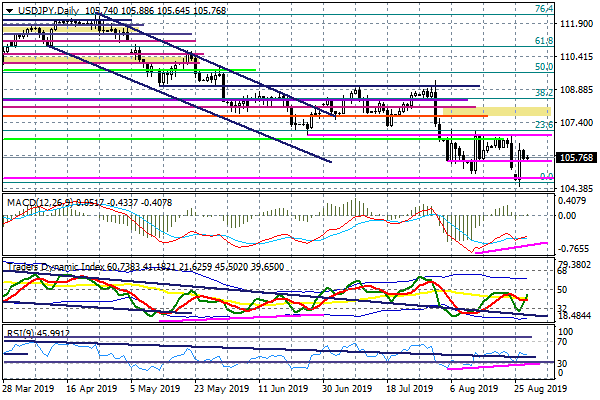Pick the Fibonacci 38.2 level label
Viewport: 600px width, 400px height.
click(545, 92)
